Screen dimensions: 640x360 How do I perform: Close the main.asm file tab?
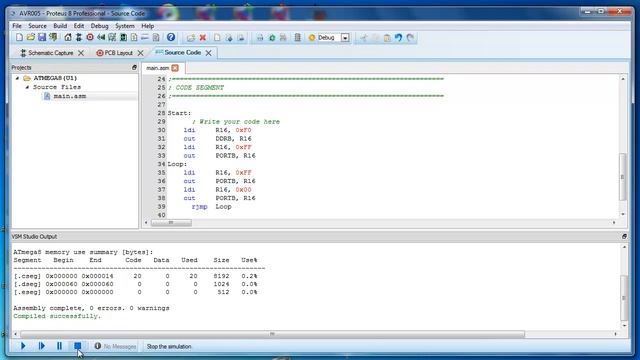click(175, 68)
